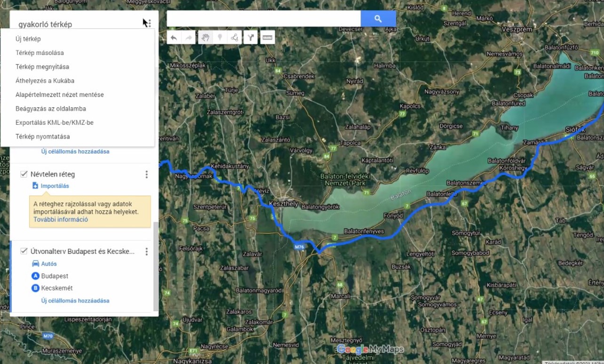Select the add marker tool
The image size is (604, 364).
tap(220, 38)
